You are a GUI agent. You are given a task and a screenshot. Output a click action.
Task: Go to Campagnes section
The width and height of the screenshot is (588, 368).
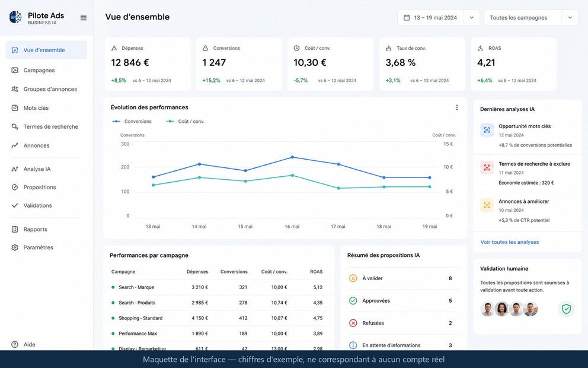pos(46,70)
